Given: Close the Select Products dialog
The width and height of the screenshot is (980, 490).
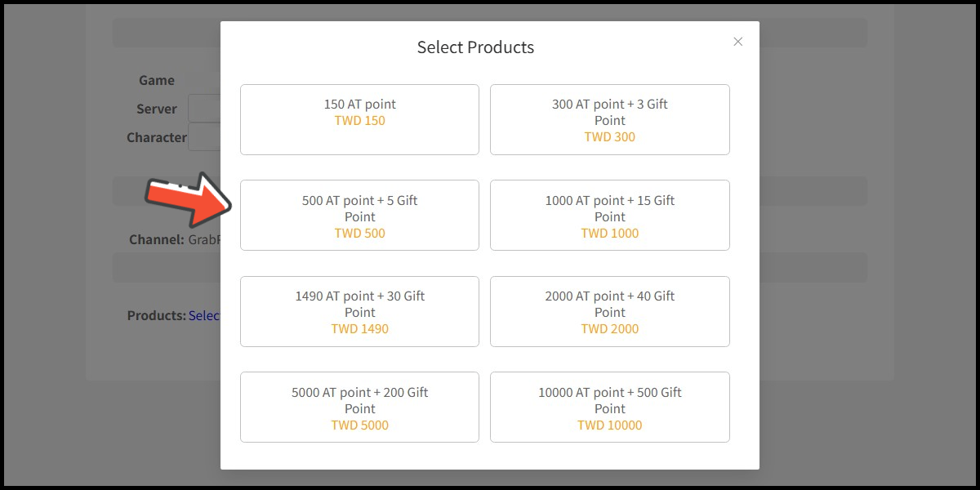Looking at the screenshot, I should (x=737, y=42).
